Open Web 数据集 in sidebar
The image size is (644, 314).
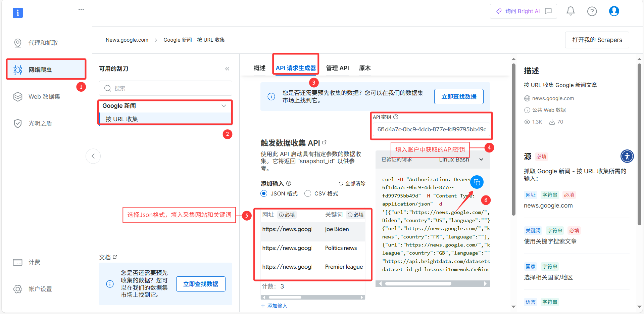(44, 97)
